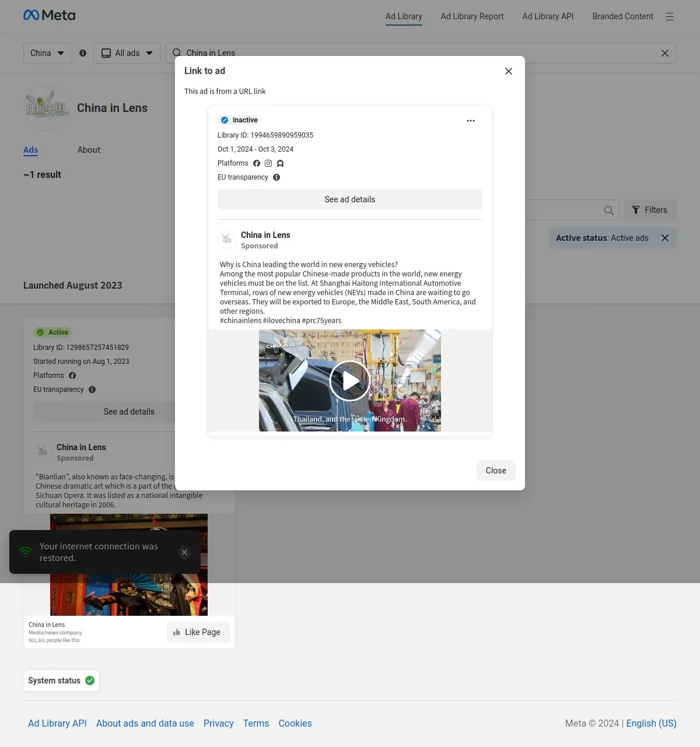Click the main search magnifier icon

176,53
